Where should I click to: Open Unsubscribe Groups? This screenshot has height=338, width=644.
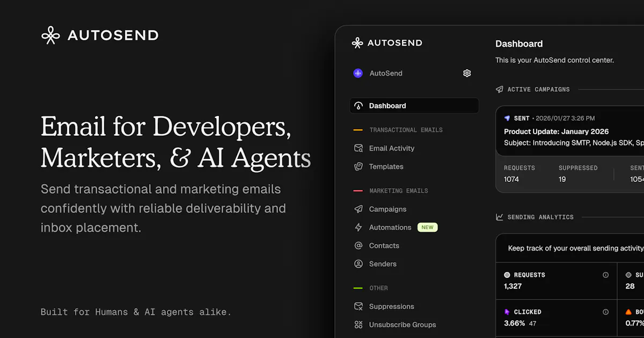(x=402, y=325)
